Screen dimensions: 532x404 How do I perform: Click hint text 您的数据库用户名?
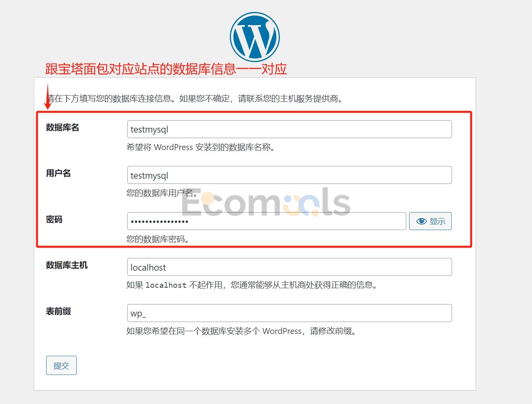pyautogui.click(x=162, y=193)
